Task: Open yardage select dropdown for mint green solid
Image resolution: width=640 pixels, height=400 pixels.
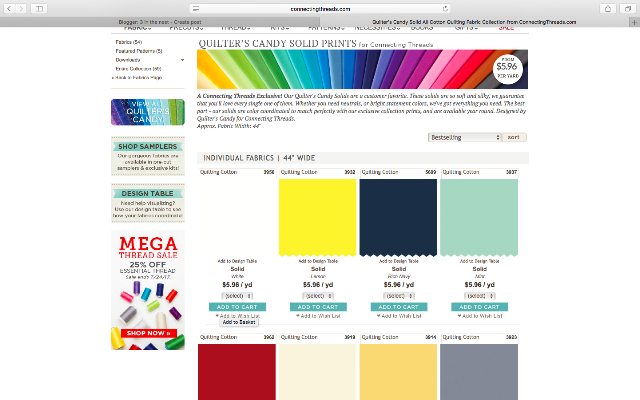Action: pyautogui.click(x=480, y=296)
